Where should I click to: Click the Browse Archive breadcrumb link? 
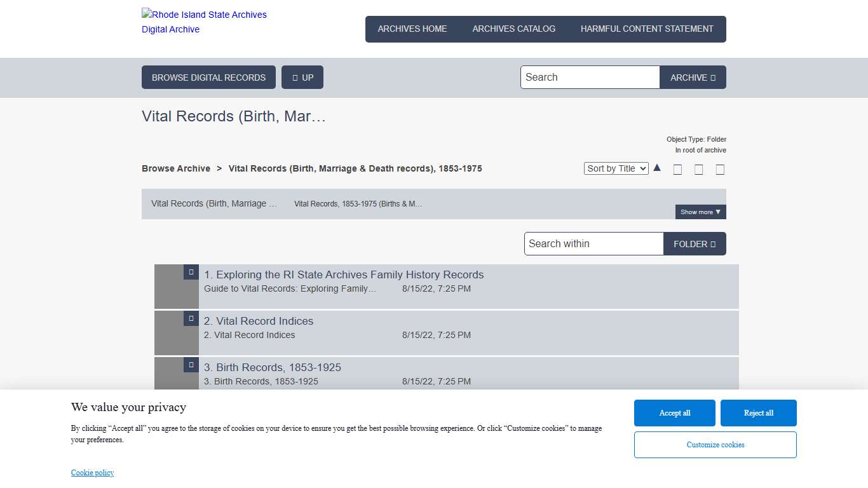[176, 168]
